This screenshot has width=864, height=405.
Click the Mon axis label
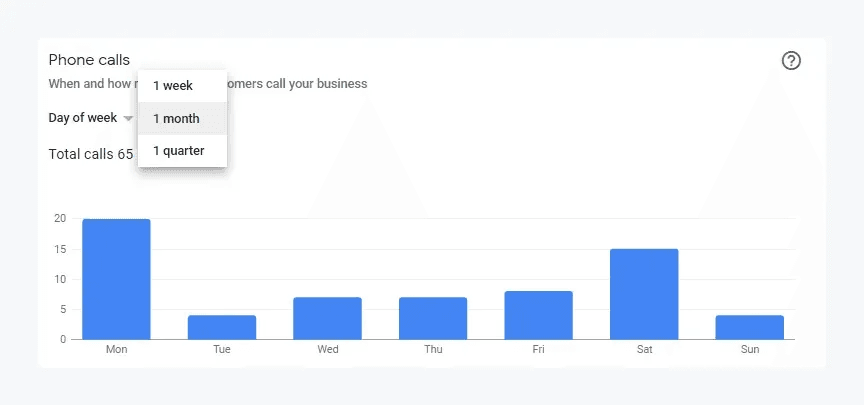pyautogui.click(x=116, y=350)
